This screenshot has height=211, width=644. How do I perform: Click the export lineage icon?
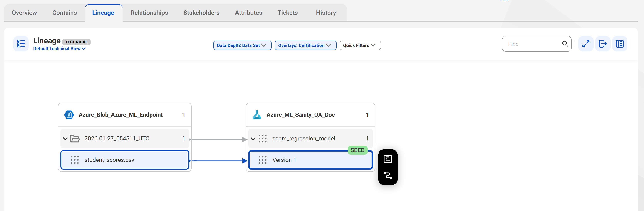[x=603, y=44]
